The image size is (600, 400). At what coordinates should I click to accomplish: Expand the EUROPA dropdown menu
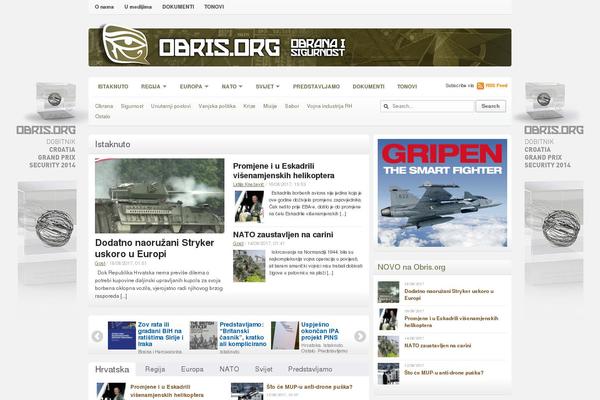[194, 87]
